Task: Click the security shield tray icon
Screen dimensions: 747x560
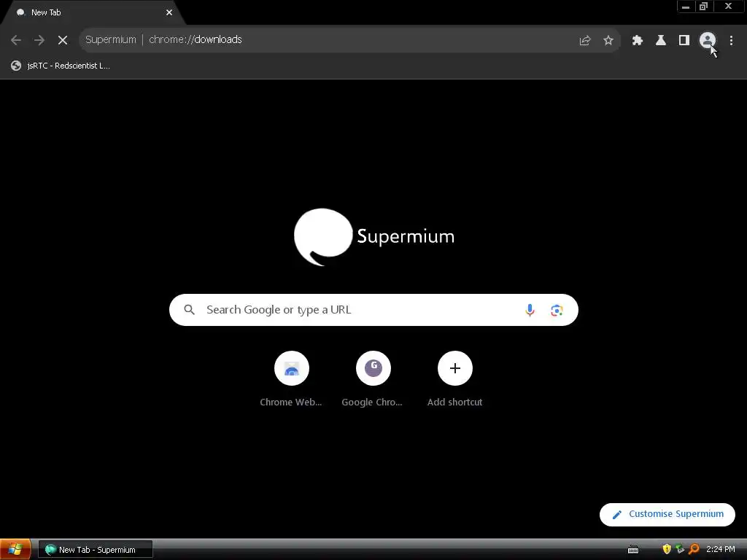Action: (x=667, y=549)
